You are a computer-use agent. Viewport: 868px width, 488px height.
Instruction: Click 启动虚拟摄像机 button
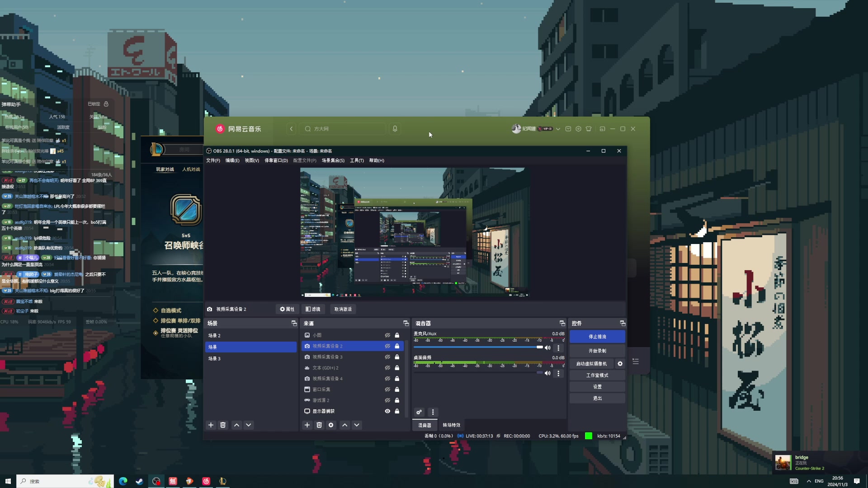tap(591, 364)
